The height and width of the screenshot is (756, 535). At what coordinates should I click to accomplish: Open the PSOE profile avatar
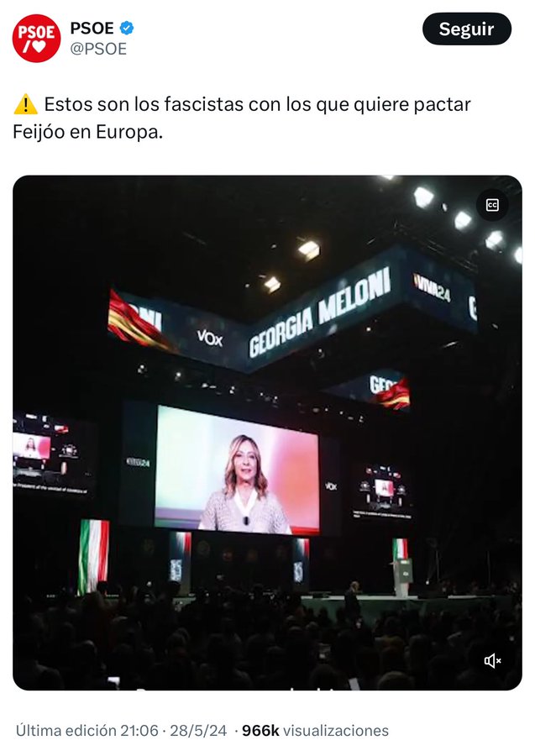click(x=37, y=39)
